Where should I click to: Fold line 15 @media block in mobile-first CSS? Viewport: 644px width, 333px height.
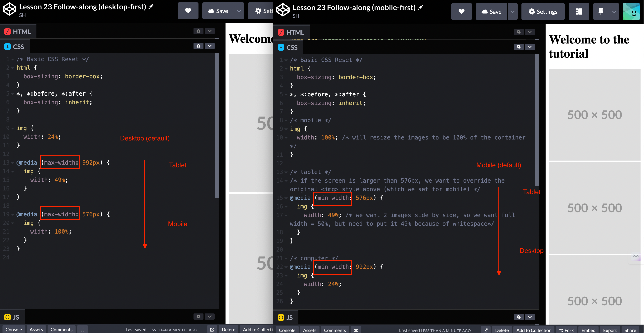[x=286, y=198]
